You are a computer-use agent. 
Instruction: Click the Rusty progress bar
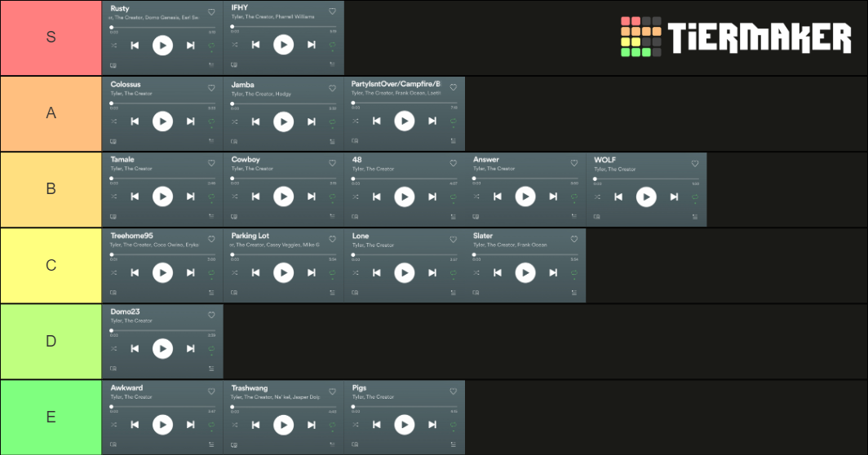(163, 27)
